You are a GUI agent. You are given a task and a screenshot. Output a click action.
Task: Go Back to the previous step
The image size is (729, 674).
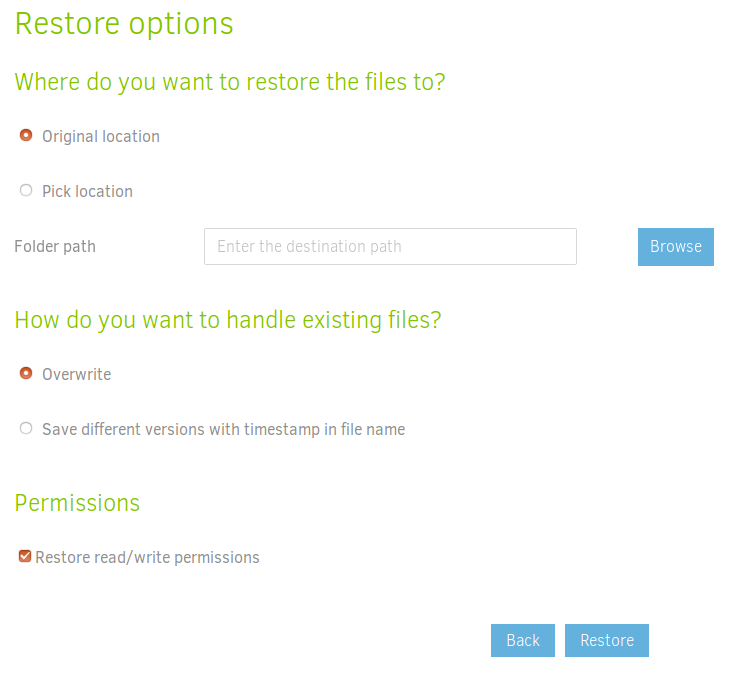point(522,640)
